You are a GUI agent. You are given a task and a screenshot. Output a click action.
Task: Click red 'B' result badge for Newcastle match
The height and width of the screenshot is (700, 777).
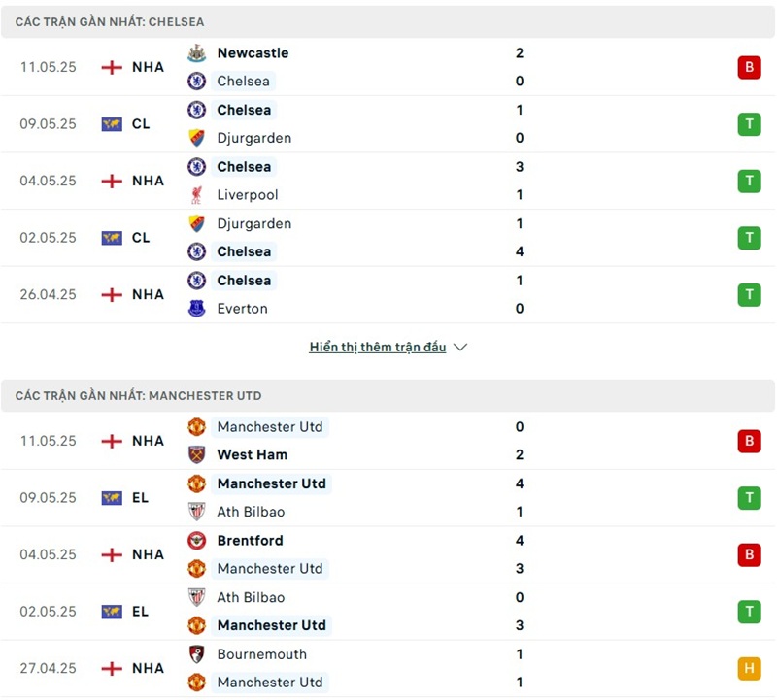pyautogui.click(x=749, y=67)
